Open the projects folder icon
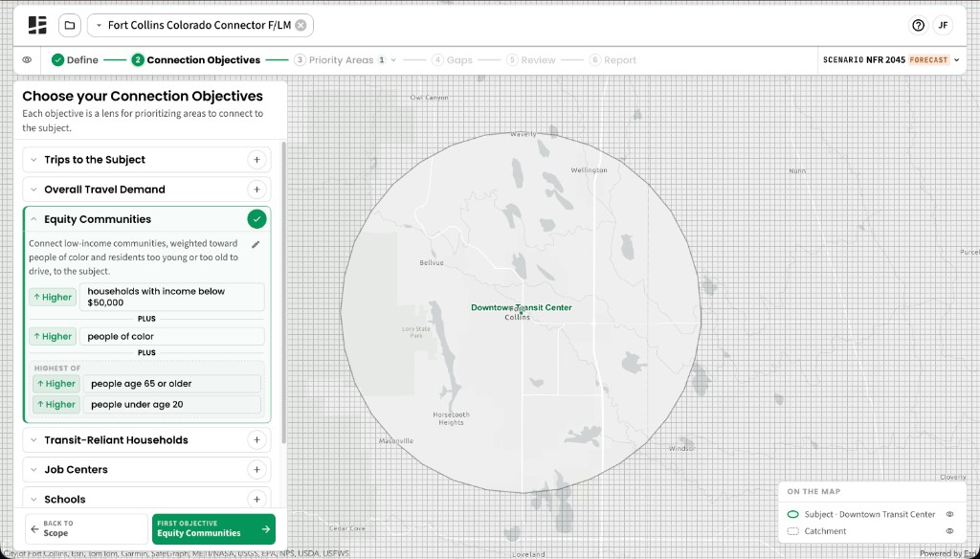 69,25
